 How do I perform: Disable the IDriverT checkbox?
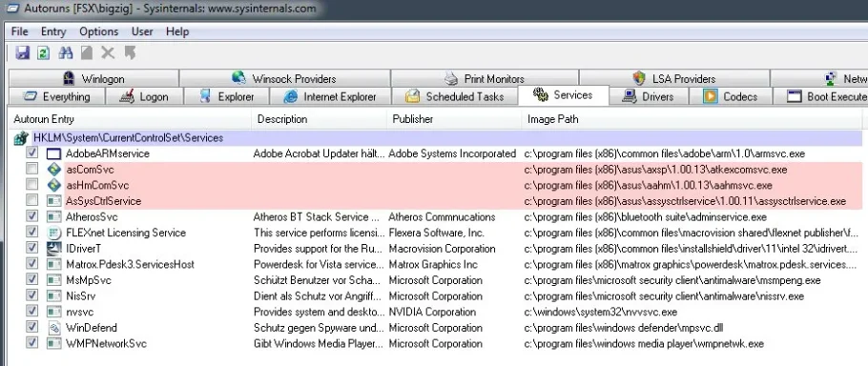(x=32, y=248)
